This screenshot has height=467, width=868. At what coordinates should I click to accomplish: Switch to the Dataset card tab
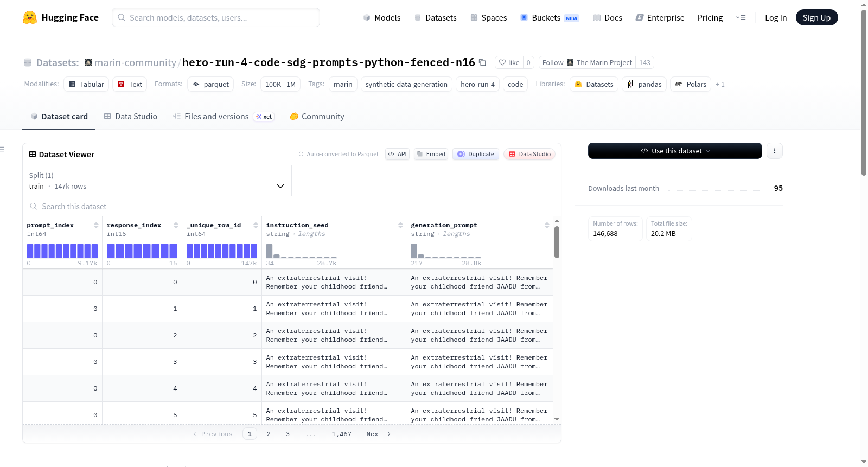pos(59,116)
